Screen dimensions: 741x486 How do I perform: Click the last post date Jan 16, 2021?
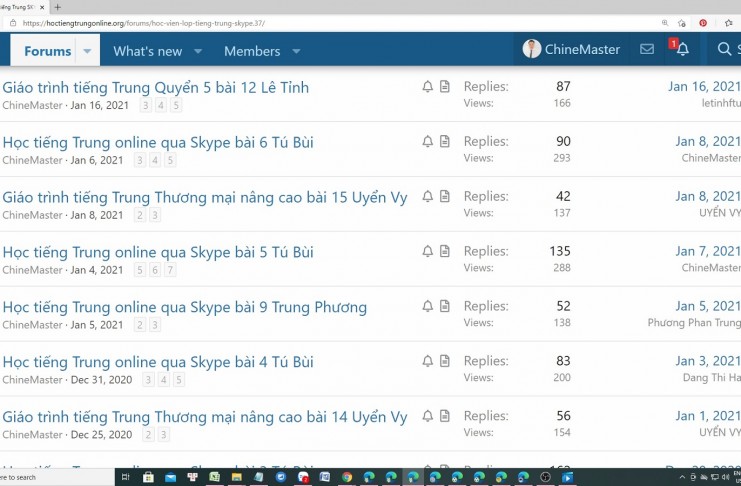(704, 87)
